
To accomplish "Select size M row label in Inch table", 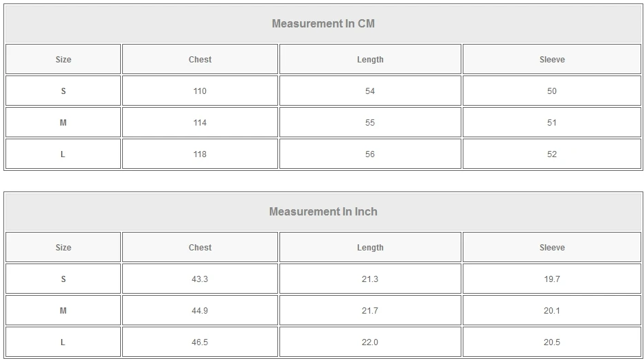I will [63, 311].
